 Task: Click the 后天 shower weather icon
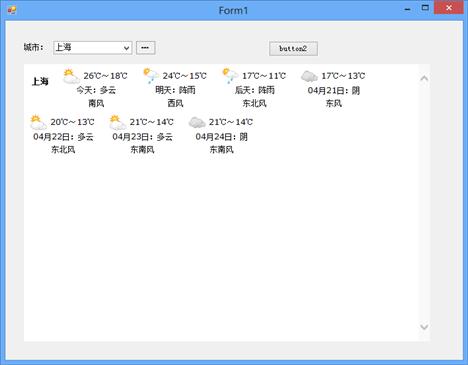click(230, 76)
